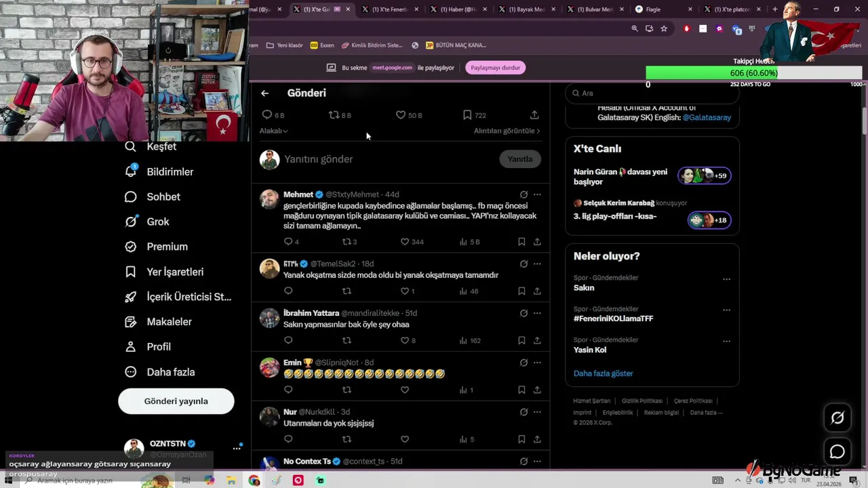Image resolution: width=868 pixels, height=488 pixels.
Task: Click the repost icon showing 8 B
Action: pyautogui.click(x=340, y=115)
